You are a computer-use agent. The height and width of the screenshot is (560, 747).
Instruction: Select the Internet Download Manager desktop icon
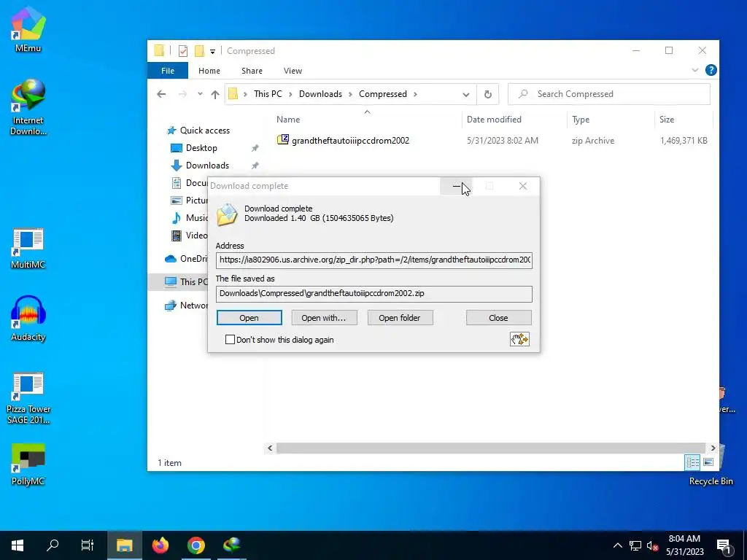[28, 107]
